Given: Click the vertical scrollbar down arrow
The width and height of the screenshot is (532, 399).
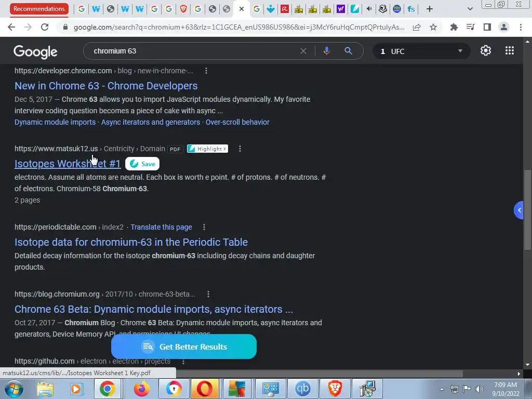Looking at the screenshot, I should pyautogui.click(x=527, y=365).
